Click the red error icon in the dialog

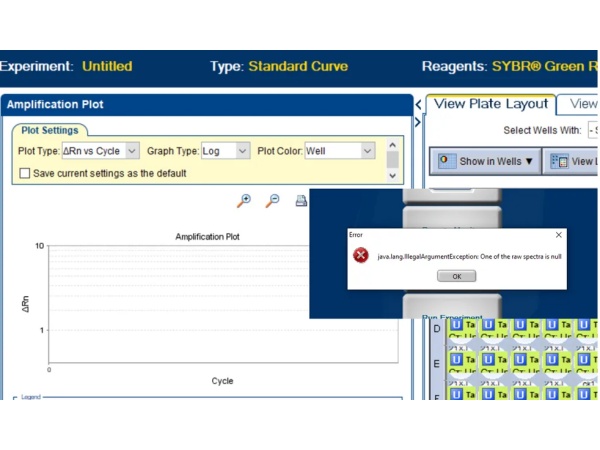pyautogui.click(x=360, y=255)
